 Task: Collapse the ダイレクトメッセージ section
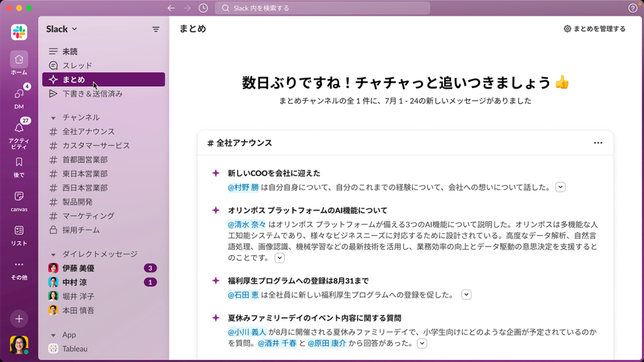(53, 255)
